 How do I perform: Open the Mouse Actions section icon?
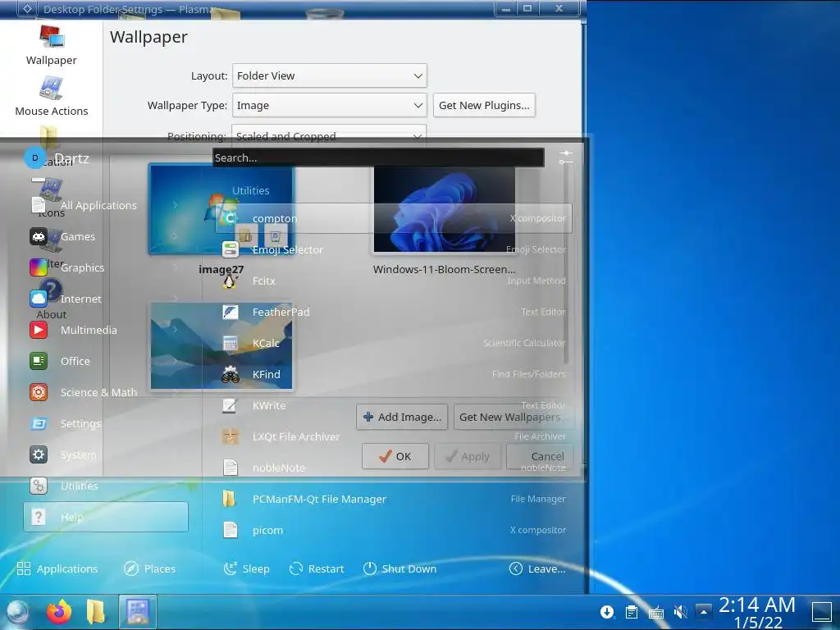pos(52,88)
